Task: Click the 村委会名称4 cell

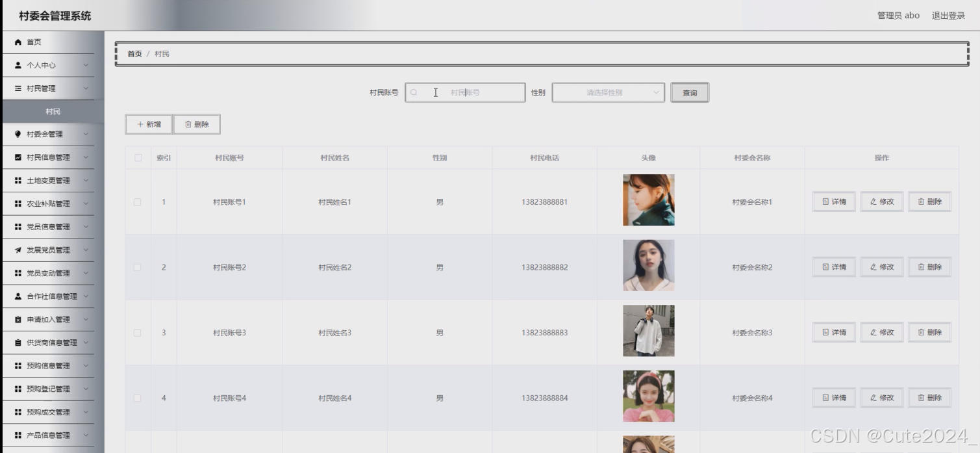Action: pos(752,398)
